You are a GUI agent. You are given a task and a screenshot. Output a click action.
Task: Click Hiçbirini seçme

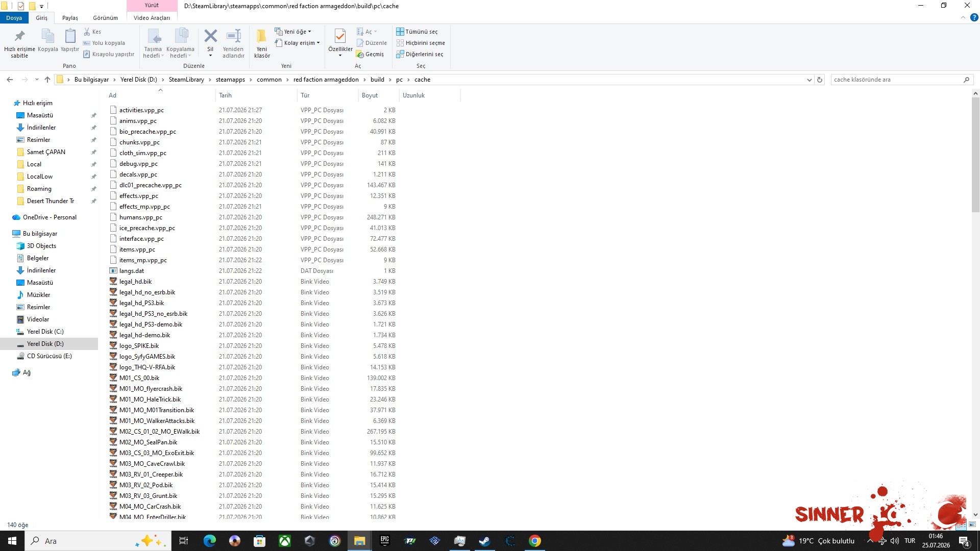point(421,43)
